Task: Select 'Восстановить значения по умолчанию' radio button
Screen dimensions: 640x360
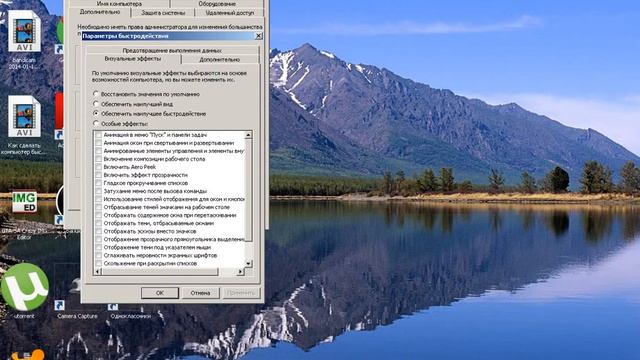Action: pyautogui.click(x=96, y=94)
